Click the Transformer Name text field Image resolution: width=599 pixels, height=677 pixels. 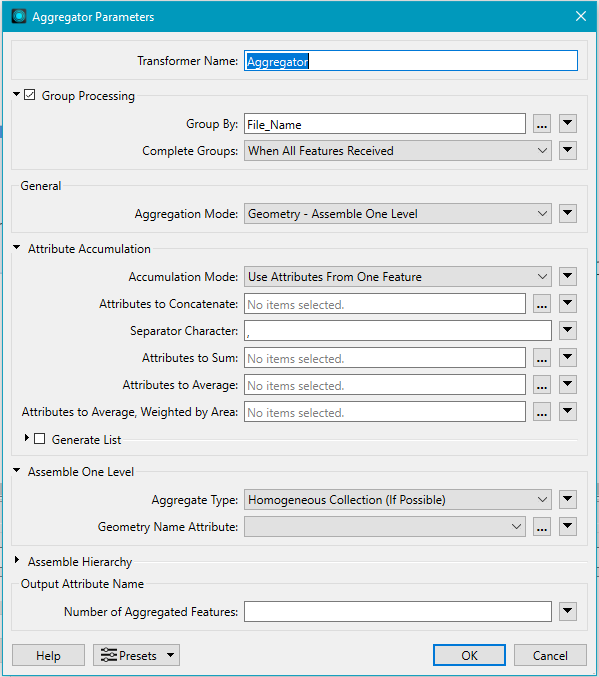click(411, 61)
